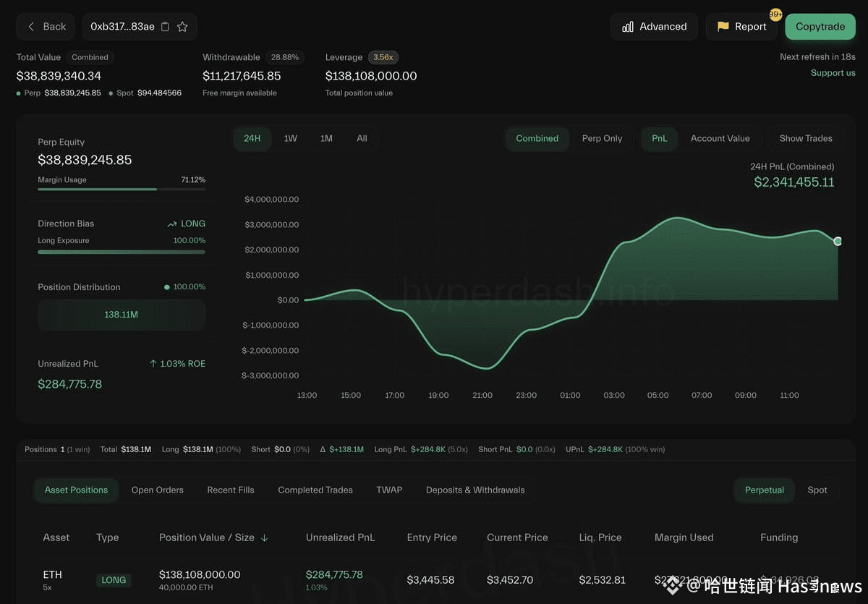Image resolution: width=868 pixels, height=604 pixels.
Task: Click the chart endpoint marker dot
Action: 838,241
